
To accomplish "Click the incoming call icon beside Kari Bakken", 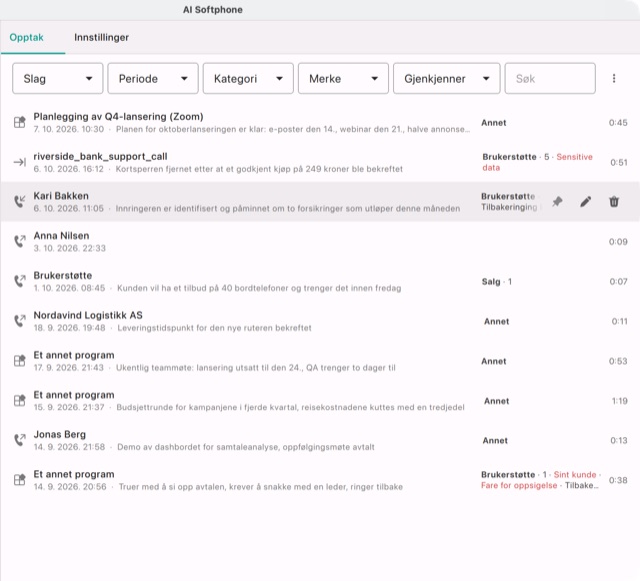I will click(x=20, y=202).
